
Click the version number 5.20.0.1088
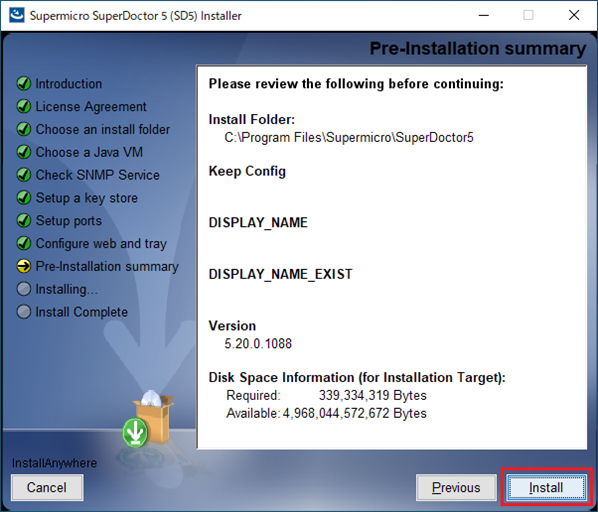[x=258, y=343]
